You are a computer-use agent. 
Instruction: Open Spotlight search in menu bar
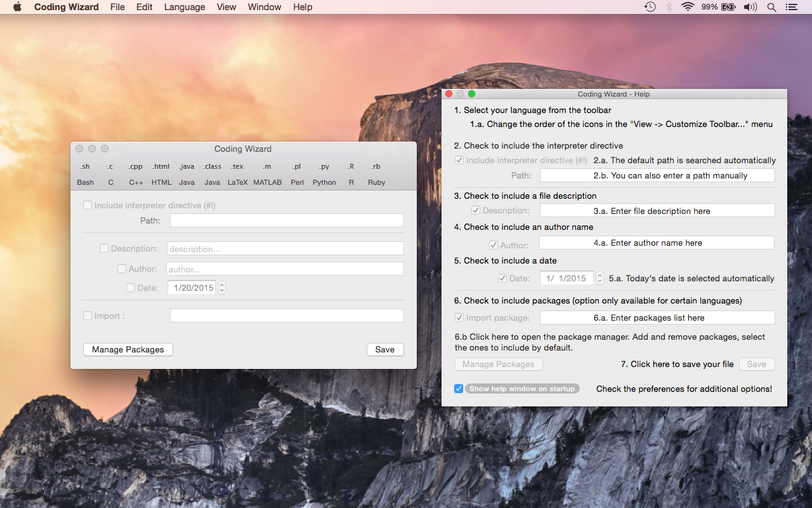click(x=771, y=7)
